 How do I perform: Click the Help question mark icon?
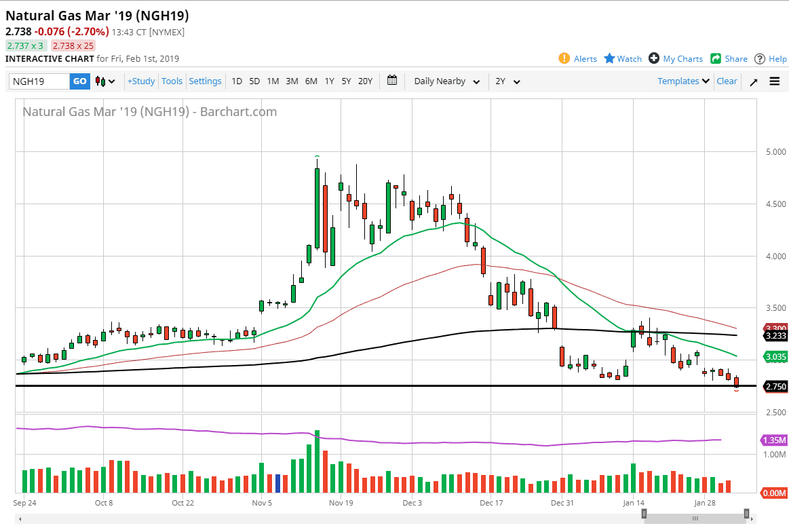click(x=760, y=59)
